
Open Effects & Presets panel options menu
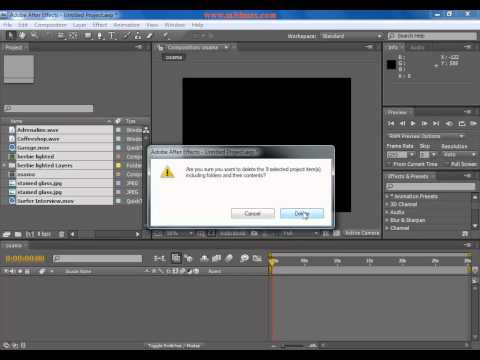pos(468,176)
